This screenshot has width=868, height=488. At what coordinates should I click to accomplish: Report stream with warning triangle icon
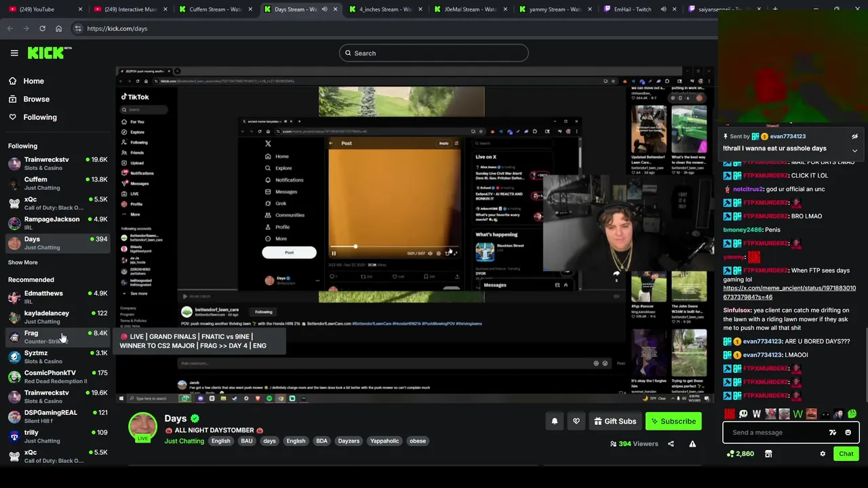(x=692, y=444)
